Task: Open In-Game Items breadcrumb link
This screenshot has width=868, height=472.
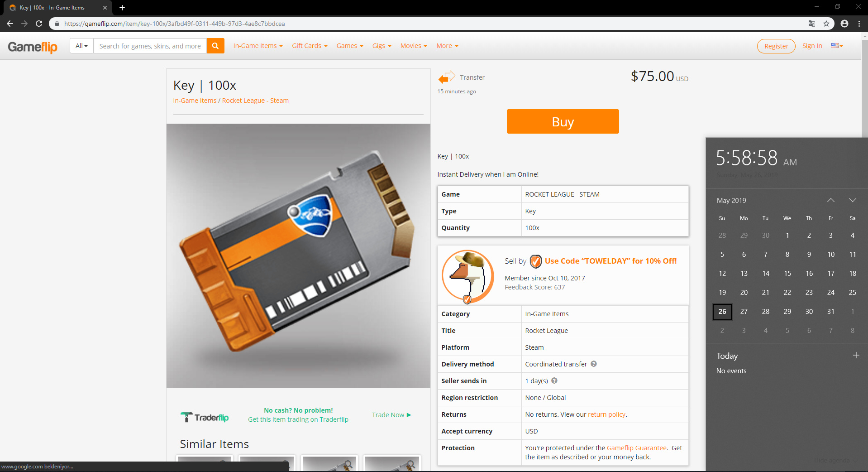Action: (x=195, y=101)
